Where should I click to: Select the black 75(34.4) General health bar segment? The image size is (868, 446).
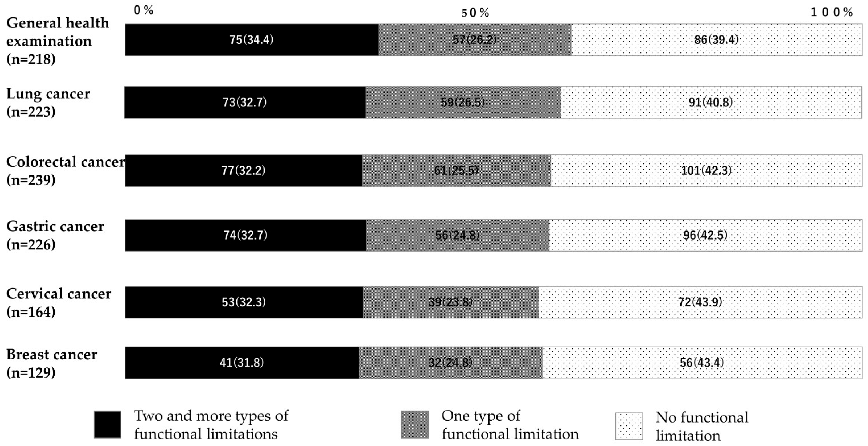coord(252,40)
